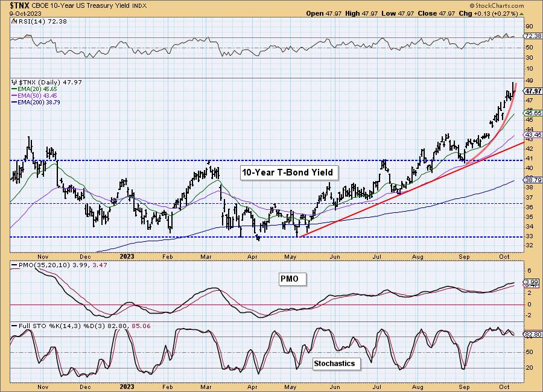Image resolution: width=543 pixels, height=392 pixels.
Task: Click the Low 47.97 header value
Action: (398, 13)
